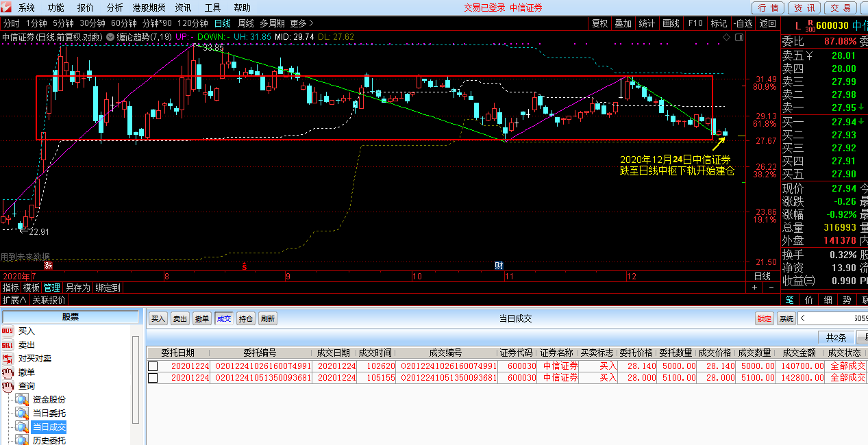The image size is (868, 445).
Task: Click round arrow icon before 缠论趋势 indicator
Action: pyautogui.click(x=110, y=36)
